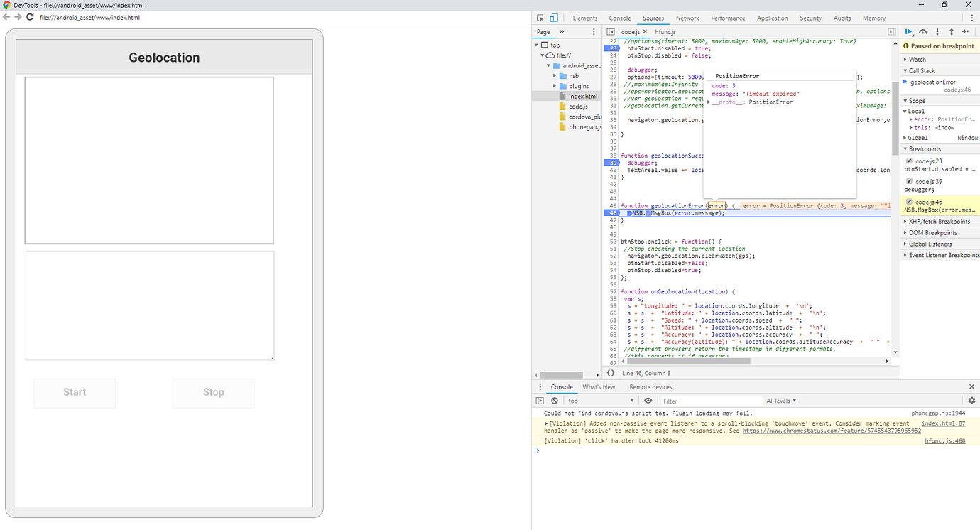
Task: Expand the XHR/fetch Breakpoints section
Action: (906, 221)
